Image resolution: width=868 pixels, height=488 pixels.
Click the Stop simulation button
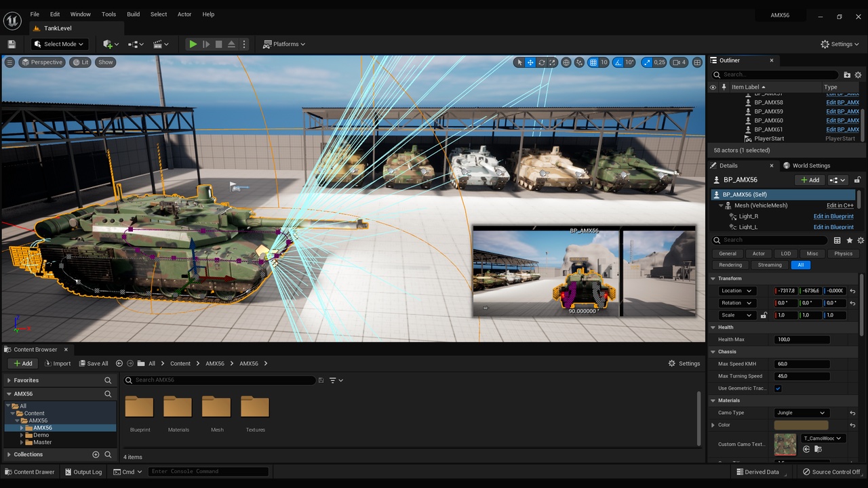pos(218,44)
